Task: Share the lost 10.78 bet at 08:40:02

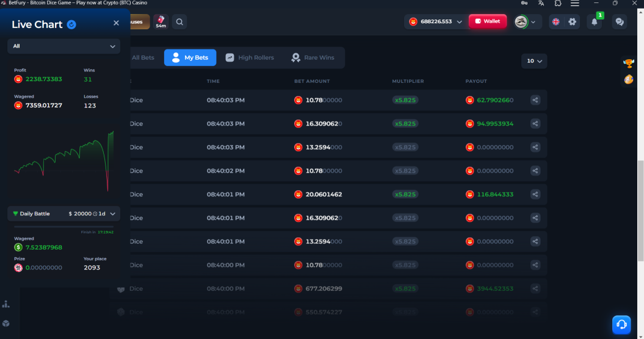Action: point(535,171)
